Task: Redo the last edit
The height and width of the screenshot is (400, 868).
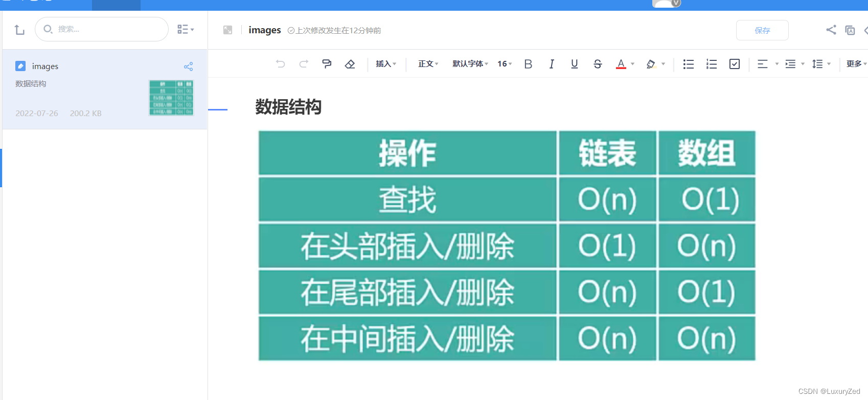Action: coord(304,64)
